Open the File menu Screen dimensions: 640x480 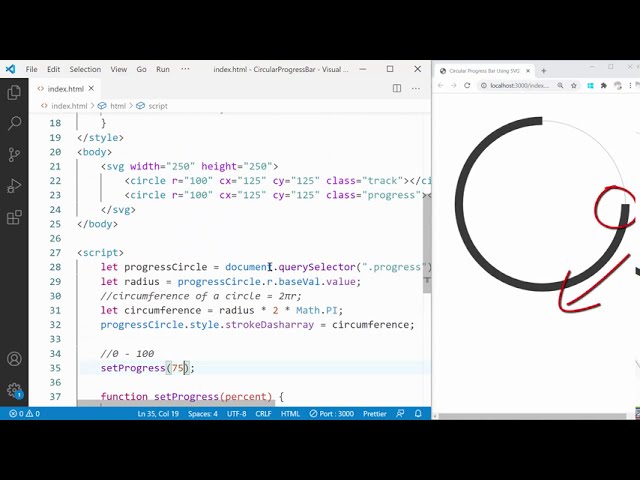click(31, 69)
